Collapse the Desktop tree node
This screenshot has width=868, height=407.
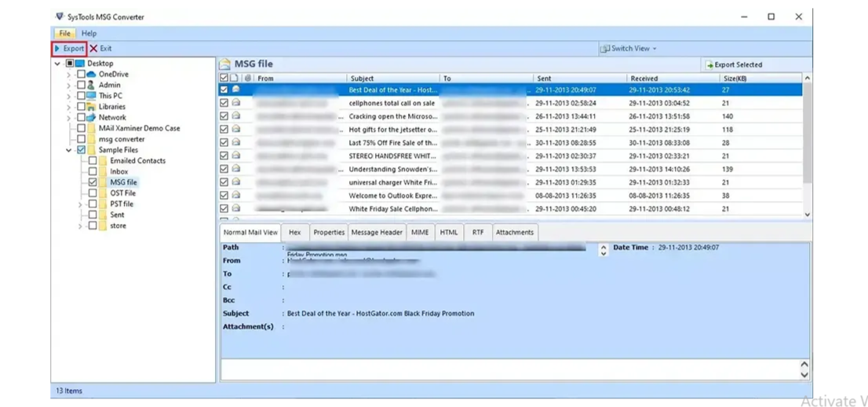[57, 64]
